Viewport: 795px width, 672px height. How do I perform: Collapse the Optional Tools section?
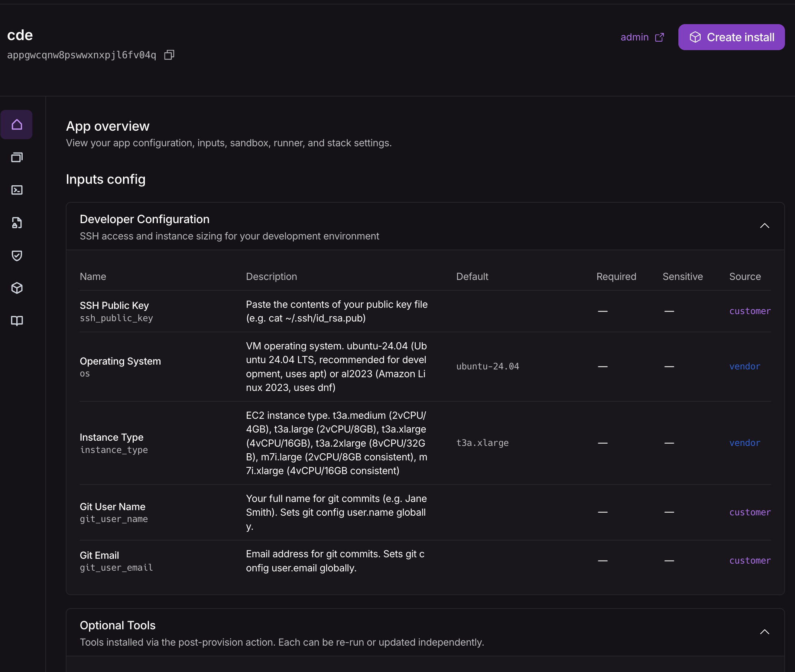pyautogui.click(x=765, y=632)
